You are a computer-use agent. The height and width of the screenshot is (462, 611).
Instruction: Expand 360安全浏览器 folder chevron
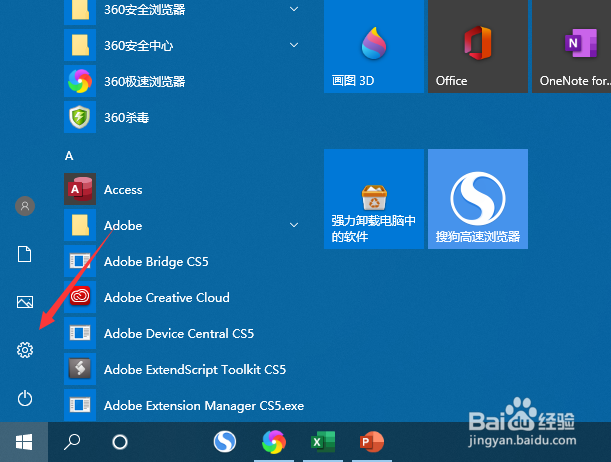click(x=294, y=9)
